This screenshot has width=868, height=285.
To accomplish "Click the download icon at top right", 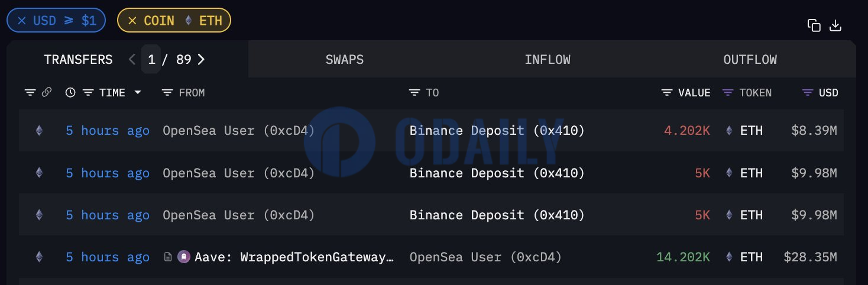I will tap(835, 25).
